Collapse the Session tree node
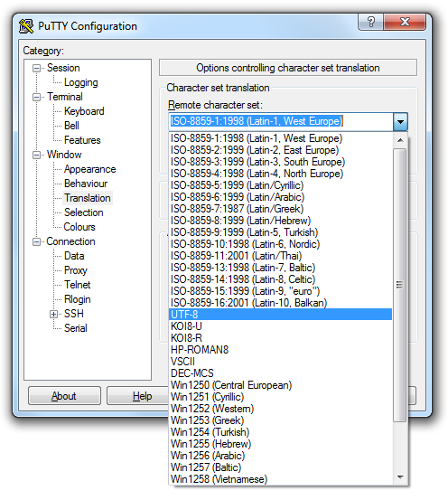This screenshot has width=448, height=500. (37, 68)
